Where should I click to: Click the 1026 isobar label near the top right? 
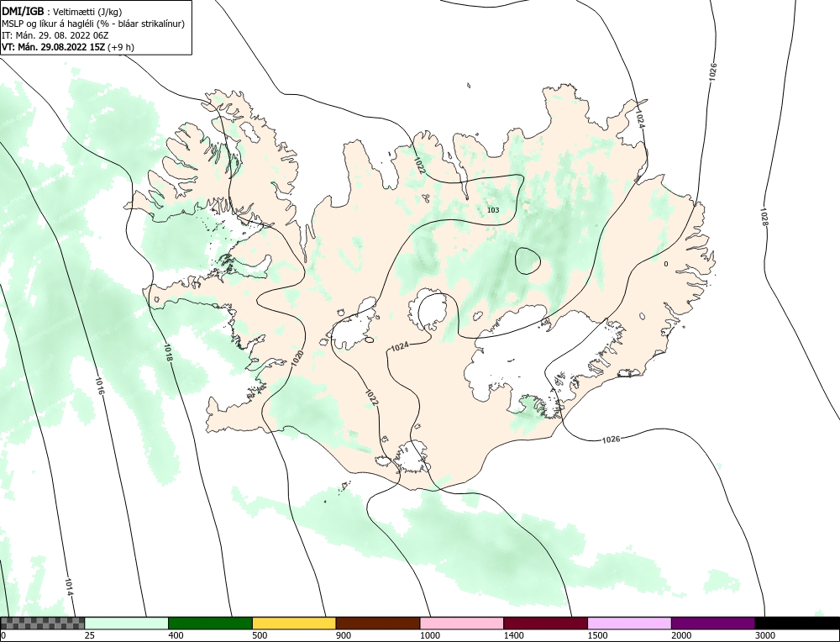click(712, 71)
